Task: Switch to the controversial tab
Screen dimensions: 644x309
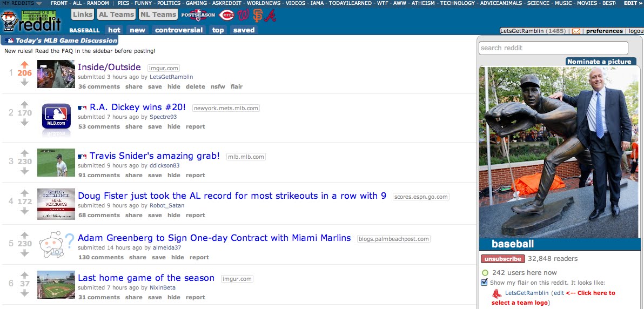Action: tap(179, 30)
